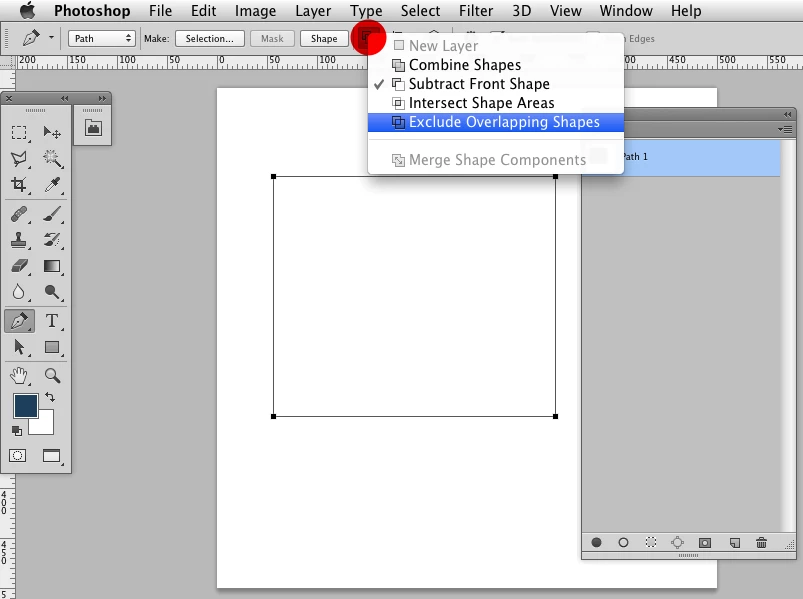This screenshot has width=803, height=599.
Task: Open the Select menu
Action: click(x=420, y=11)
